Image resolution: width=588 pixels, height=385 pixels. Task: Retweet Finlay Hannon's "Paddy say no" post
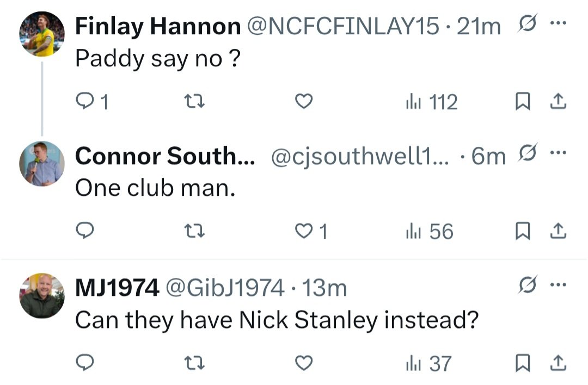click(194, 102)
